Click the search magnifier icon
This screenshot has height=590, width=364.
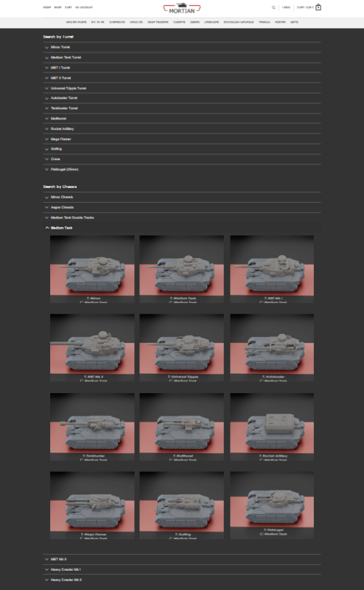(273, 7)
